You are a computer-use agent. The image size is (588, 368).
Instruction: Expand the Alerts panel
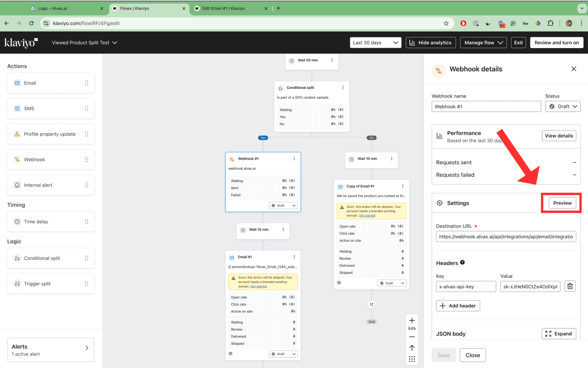[51, 350]
